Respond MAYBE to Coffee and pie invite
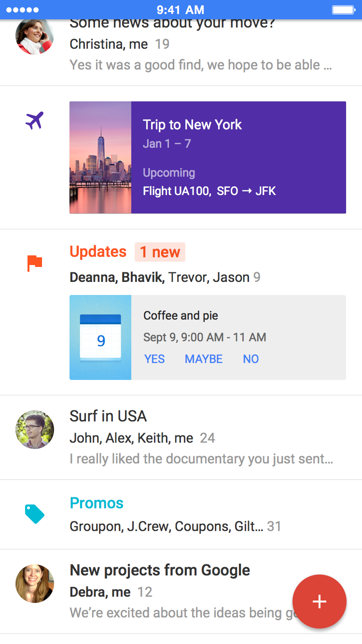Screen dimensions: 362x644 tap(204, 359)
